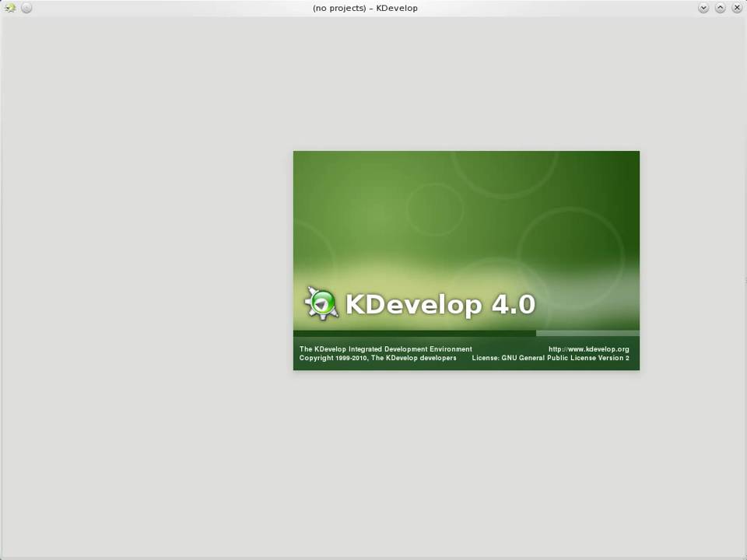Maximize the KDevelop window

click(720, 8)
